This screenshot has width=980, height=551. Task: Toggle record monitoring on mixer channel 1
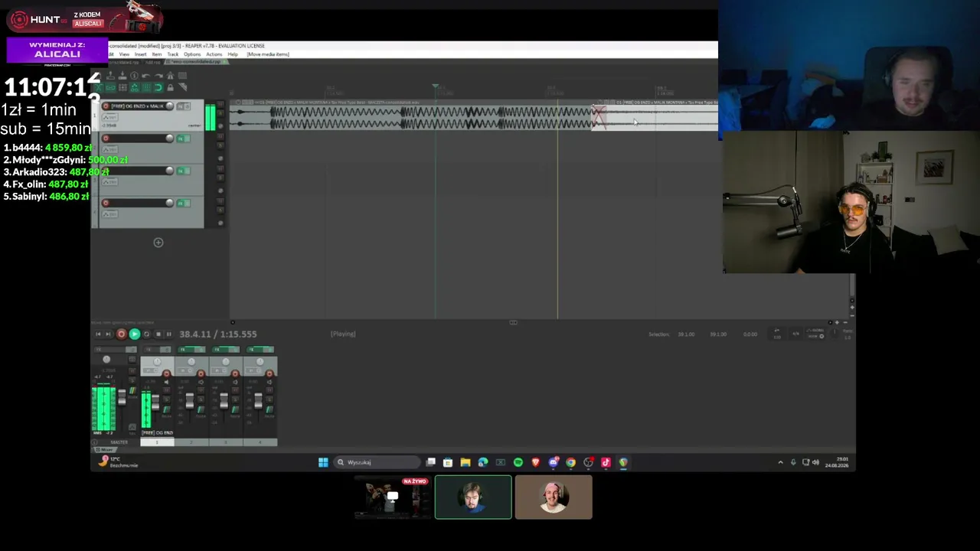coord(167,382)
